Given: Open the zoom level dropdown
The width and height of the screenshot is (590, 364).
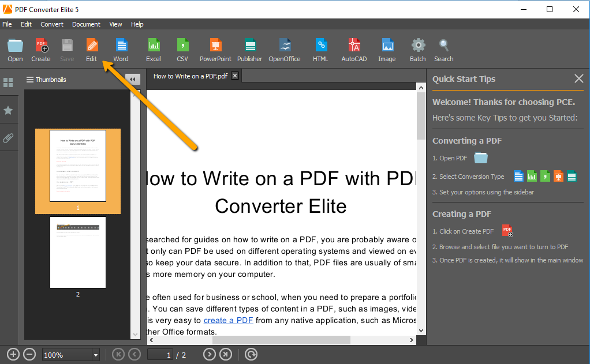Looking at the screenshot, I should pos(96,354).
